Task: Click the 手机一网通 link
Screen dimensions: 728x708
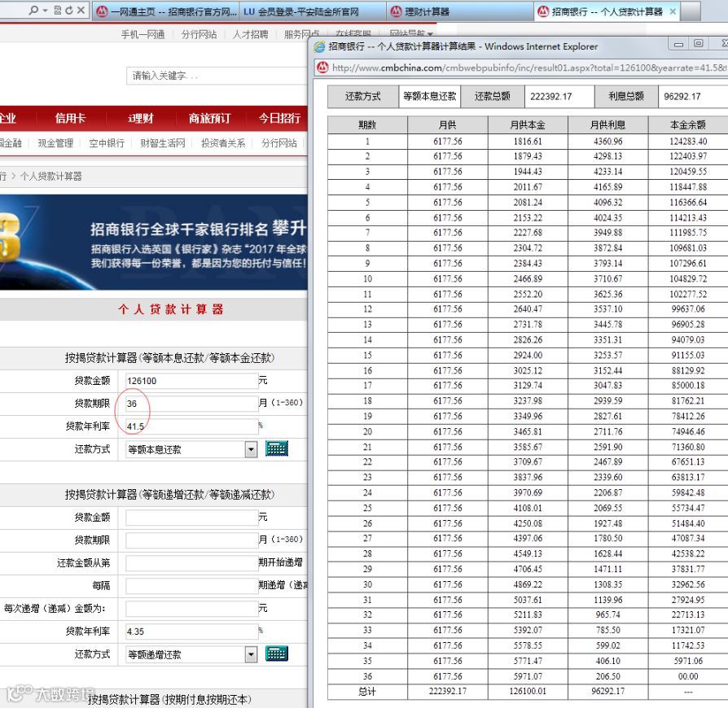Action: 143,34
